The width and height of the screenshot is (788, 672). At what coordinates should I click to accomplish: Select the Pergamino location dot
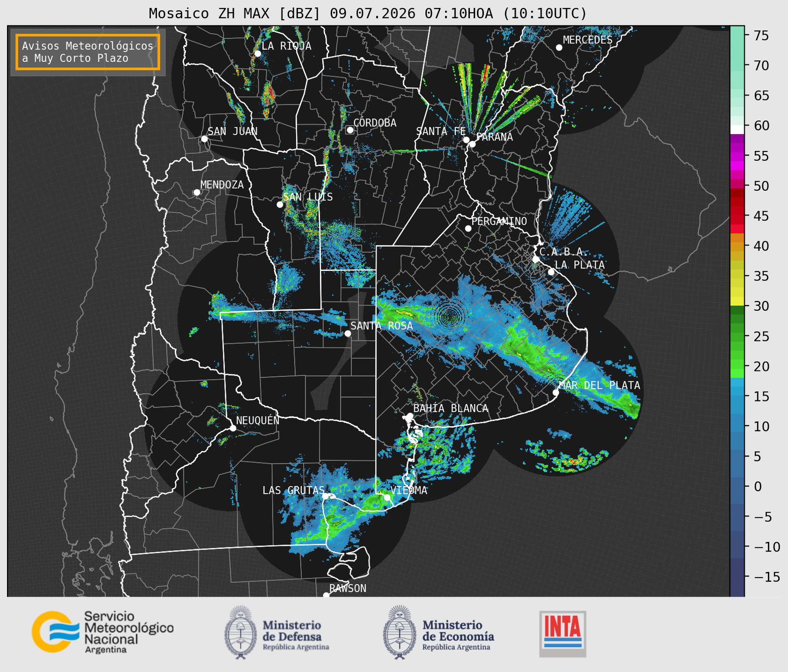tap(468, 229)
